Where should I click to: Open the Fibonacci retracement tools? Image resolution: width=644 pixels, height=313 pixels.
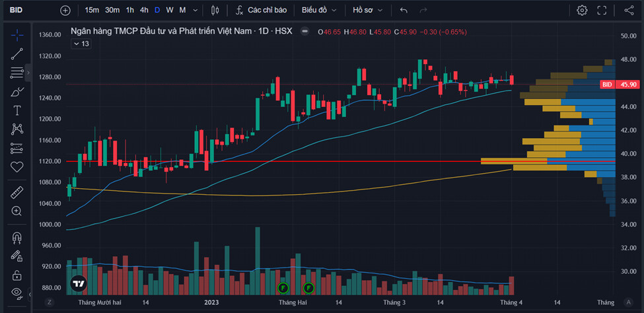click(x=17, y=73)
